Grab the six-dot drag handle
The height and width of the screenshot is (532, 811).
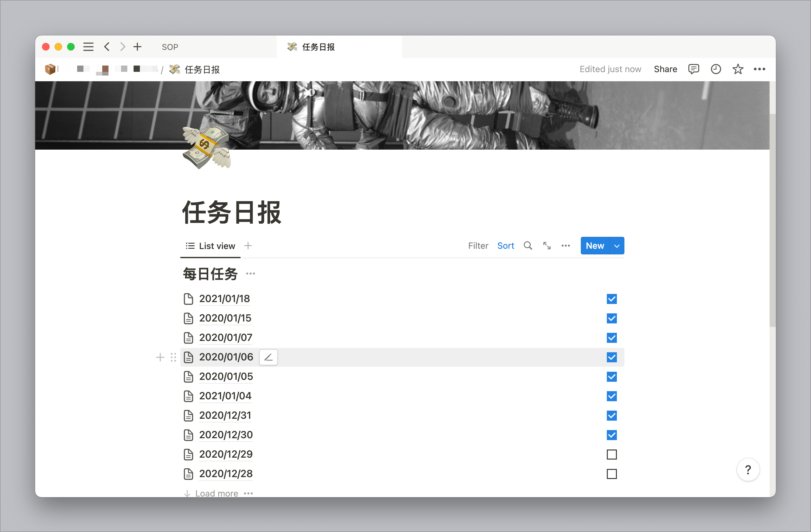click(x=173, y=357)
